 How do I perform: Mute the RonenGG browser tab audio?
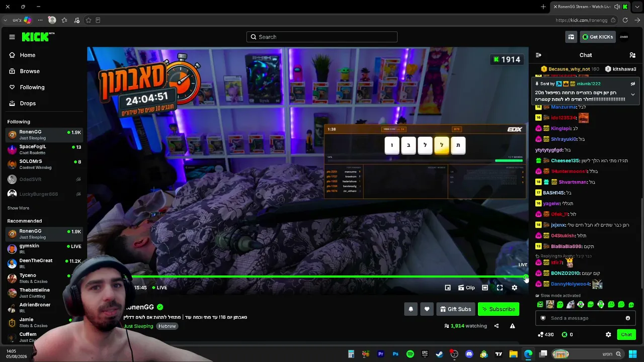click(617, 7)
